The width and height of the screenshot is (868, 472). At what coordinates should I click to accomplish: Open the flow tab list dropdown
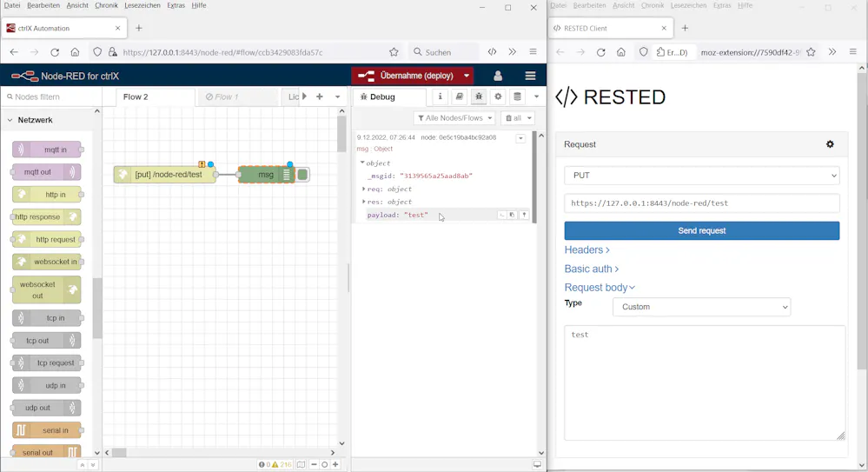[x=338, y=96]
